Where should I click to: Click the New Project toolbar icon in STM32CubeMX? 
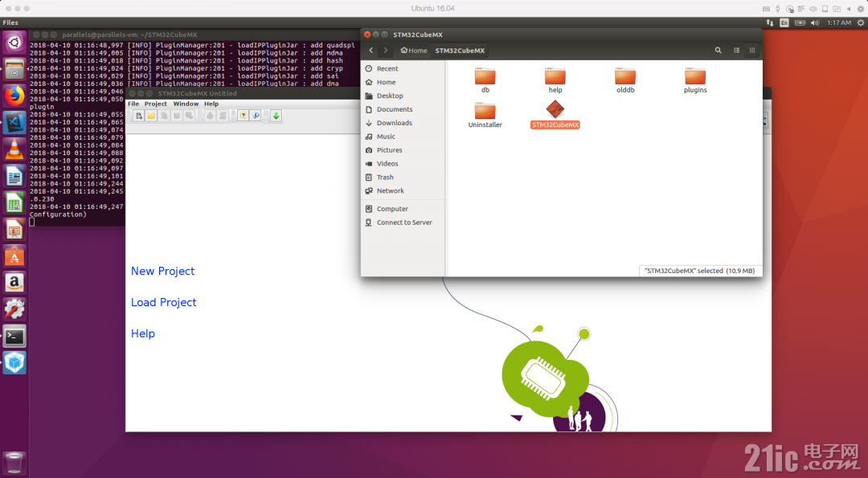(x=139, y=116)
